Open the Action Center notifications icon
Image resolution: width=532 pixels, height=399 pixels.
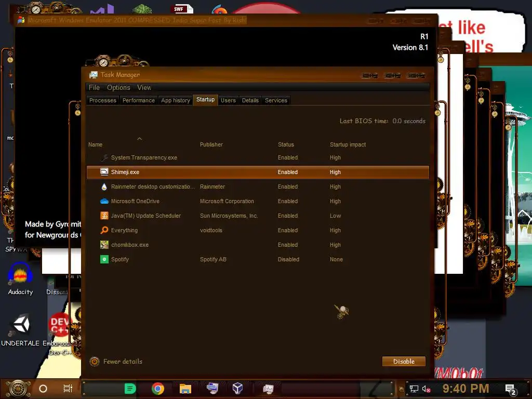[x=511, y=389]
